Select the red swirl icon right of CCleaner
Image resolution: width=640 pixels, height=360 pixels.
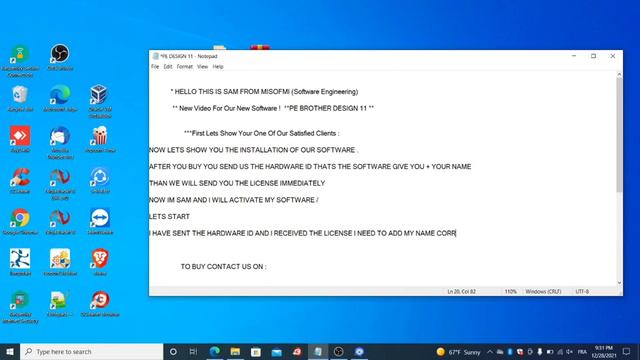point(60,184)
